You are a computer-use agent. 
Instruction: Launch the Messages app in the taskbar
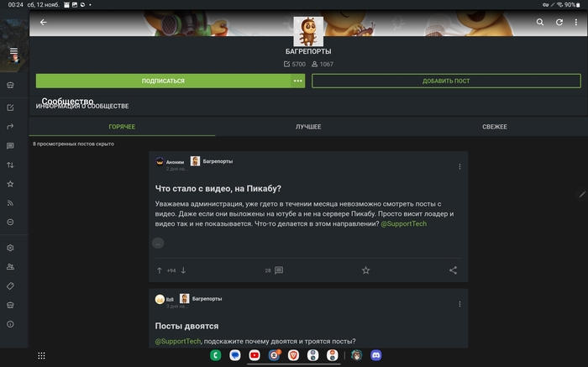pyautogui.click(x=235, y=355)
